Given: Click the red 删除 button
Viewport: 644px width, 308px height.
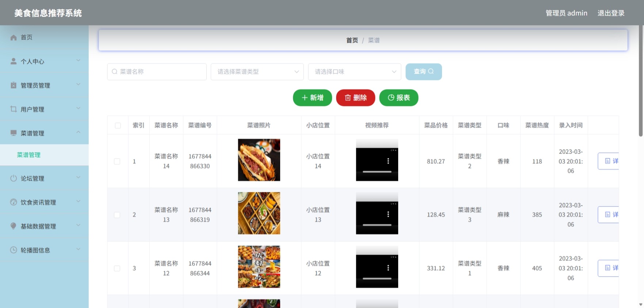Looking at the screenshot, I should click(x=355, y=97).
